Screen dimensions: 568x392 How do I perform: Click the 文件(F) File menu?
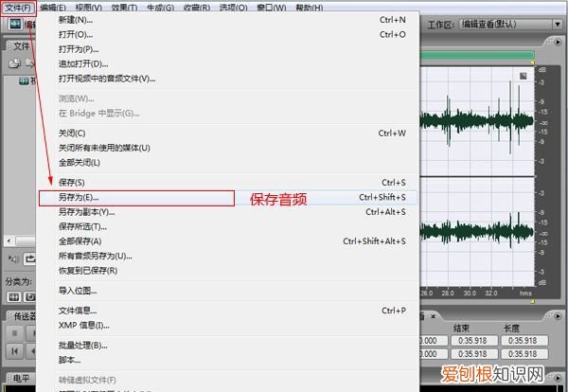18,8
